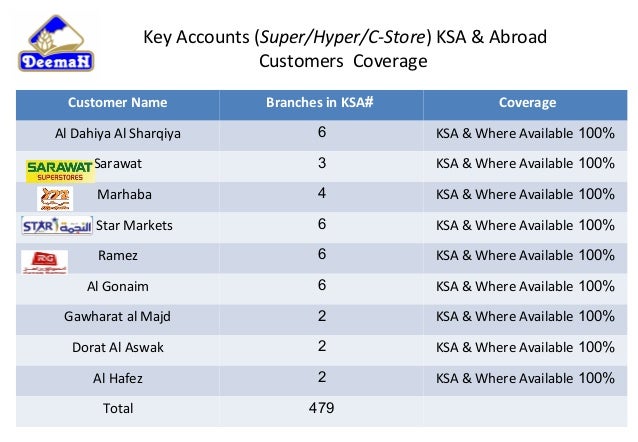638x442 pixels.
Task: Click the Dorat Al Aswak cell
Action: tap(118, 348)
